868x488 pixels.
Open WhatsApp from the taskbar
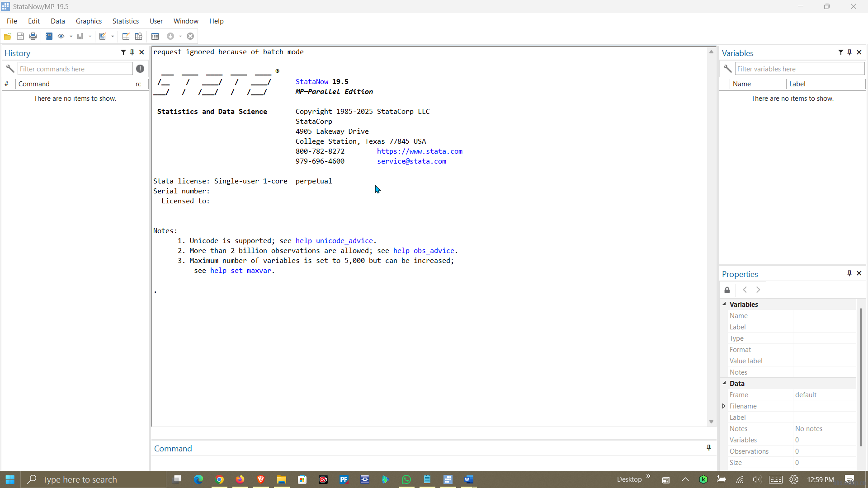(406, 479)
